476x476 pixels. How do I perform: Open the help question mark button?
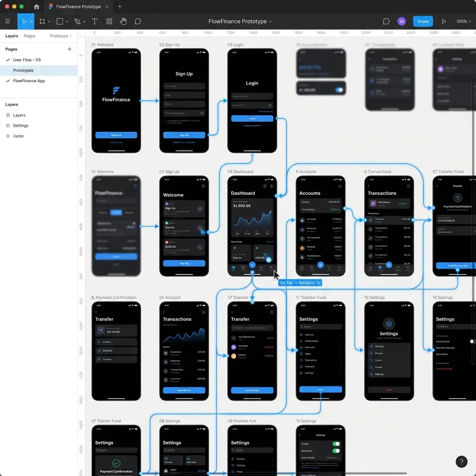tap(461, 462)
